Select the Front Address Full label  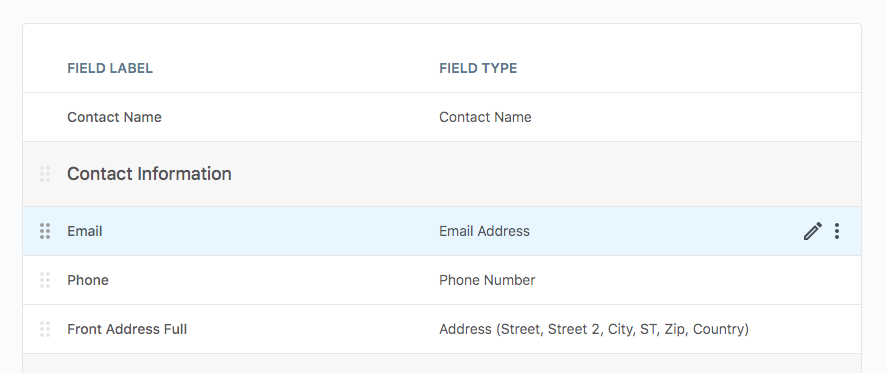point(127,329)
